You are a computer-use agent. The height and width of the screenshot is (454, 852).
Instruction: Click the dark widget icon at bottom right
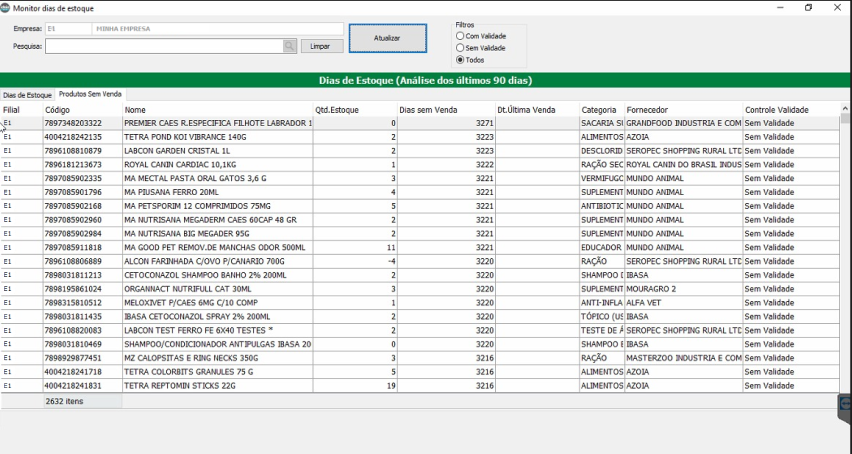point(845,408)
